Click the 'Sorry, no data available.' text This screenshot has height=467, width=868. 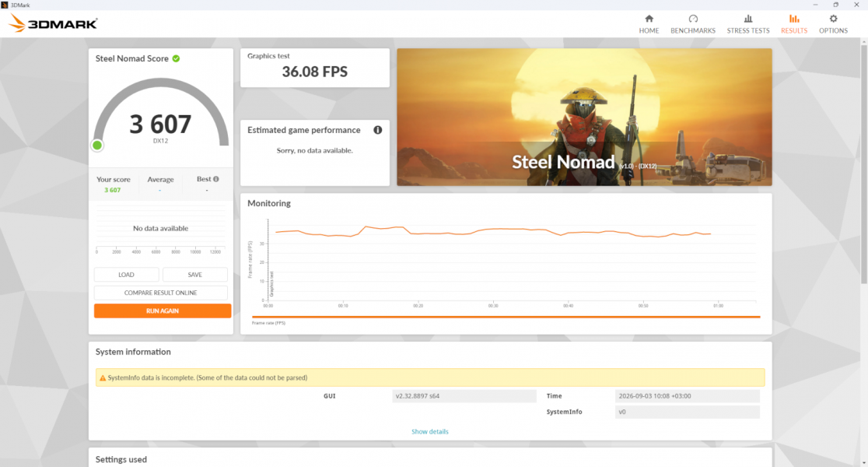click(314, 151)
